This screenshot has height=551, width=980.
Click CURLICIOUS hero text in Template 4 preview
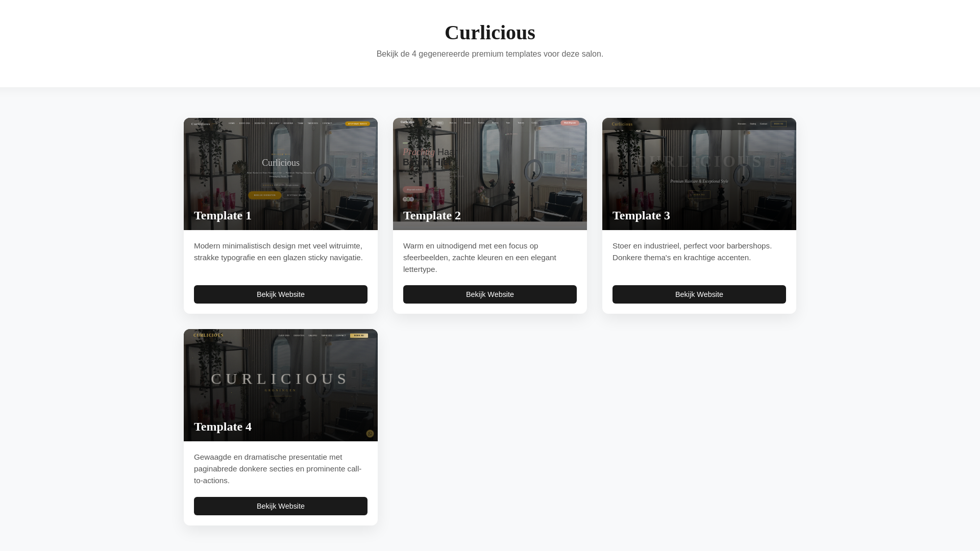point(280,379)
